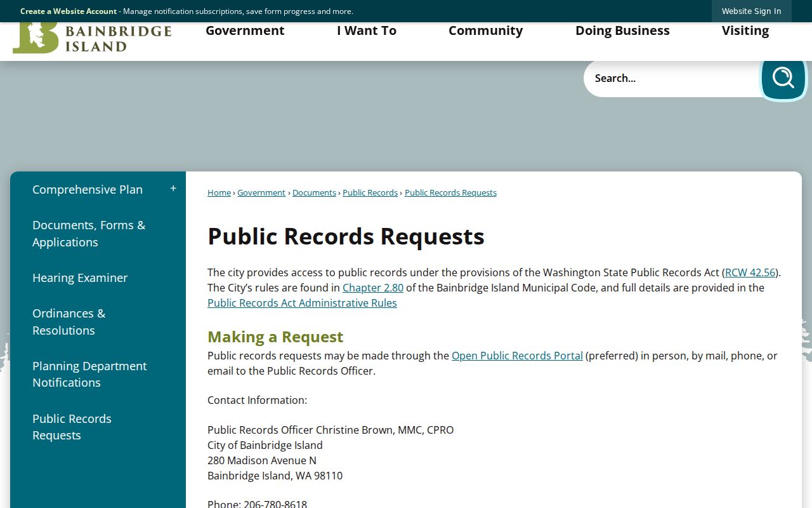
Task: Click Public Records Officer Christine Brown line
Action: (x=331, y=430)
